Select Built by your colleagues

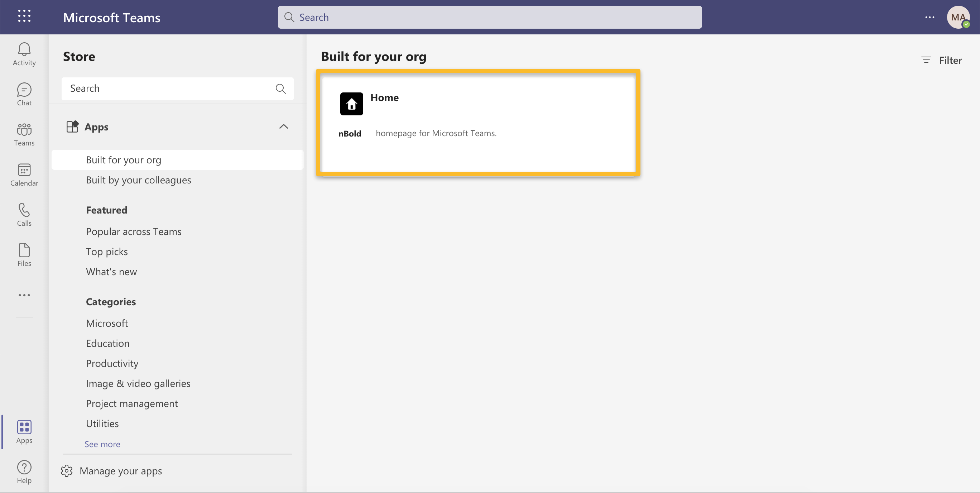tap(139, 180)
